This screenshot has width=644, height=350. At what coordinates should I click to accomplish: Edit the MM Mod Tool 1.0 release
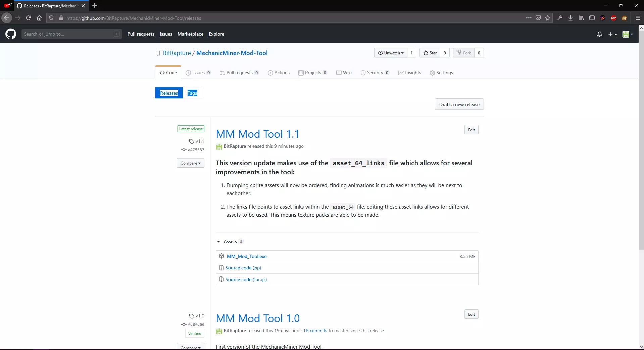(x=471, y=314)
